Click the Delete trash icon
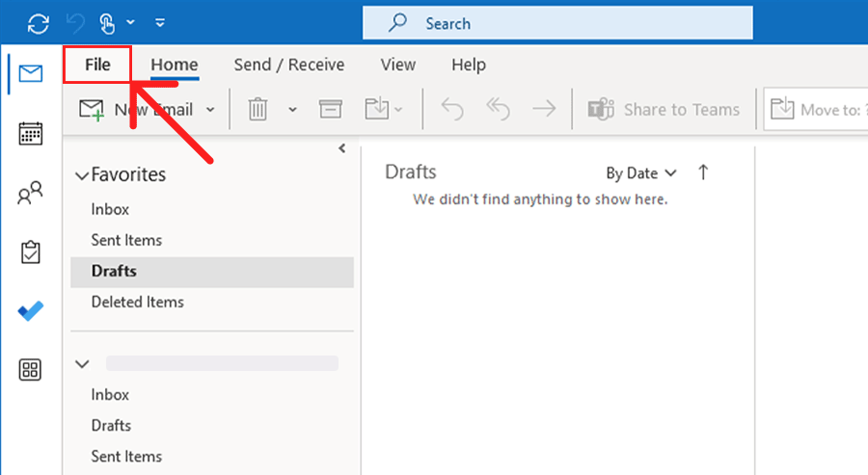 tap(258, 109)
